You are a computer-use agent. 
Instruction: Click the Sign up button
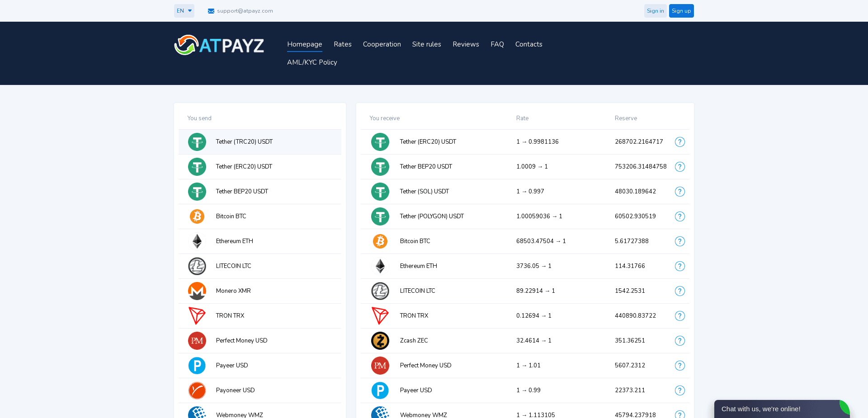[681, 10]
